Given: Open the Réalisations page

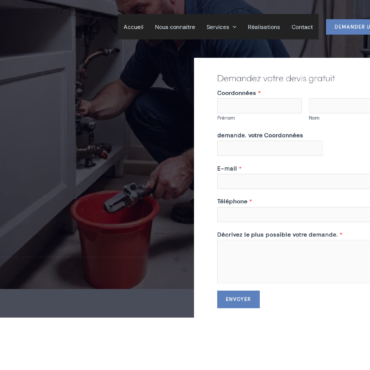Looking at the screenshot, I should click(264, 27).
